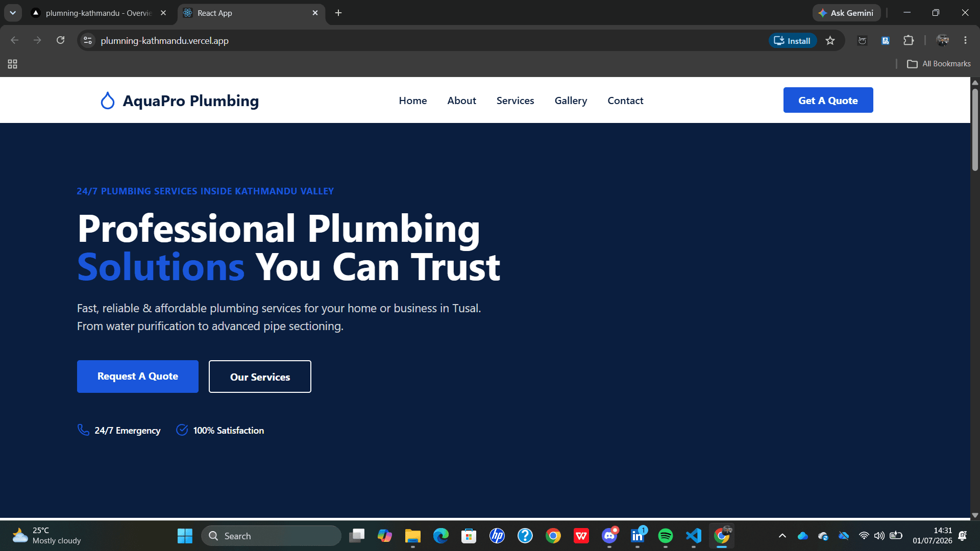Image resolution: width=980 pixels, height=551 pixels.
Task: Open the Windows Start menu
Action: click(x=185, y=536)
